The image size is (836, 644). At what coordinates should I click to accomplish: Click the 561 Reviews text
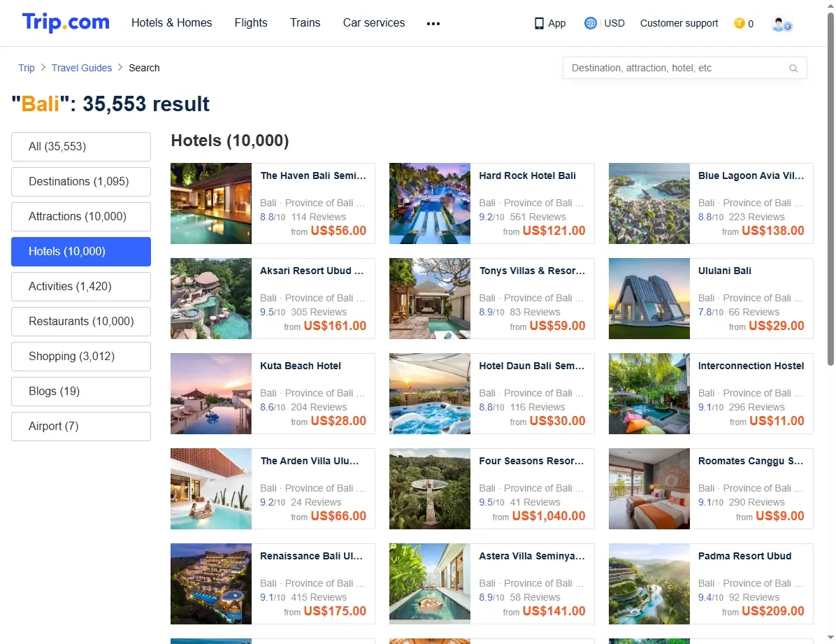click(538, 217)
